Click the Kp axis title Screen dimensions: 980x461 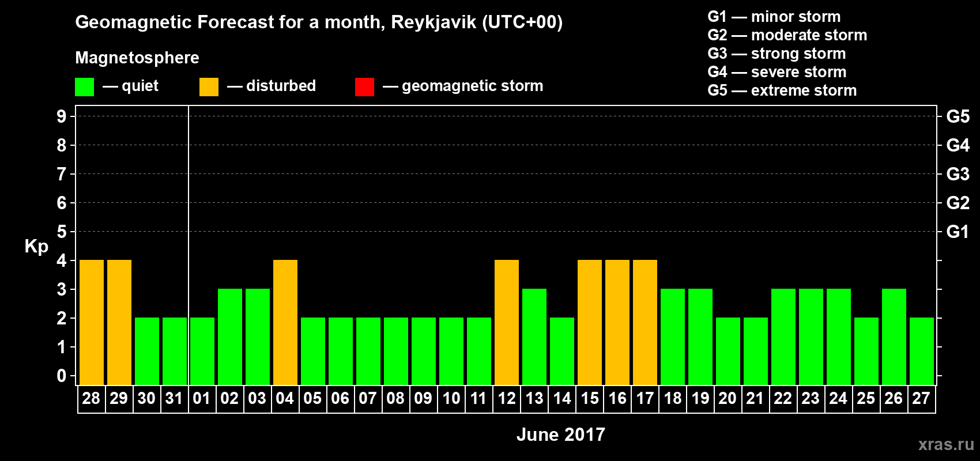pyautogui.click(x=36, y=246)
